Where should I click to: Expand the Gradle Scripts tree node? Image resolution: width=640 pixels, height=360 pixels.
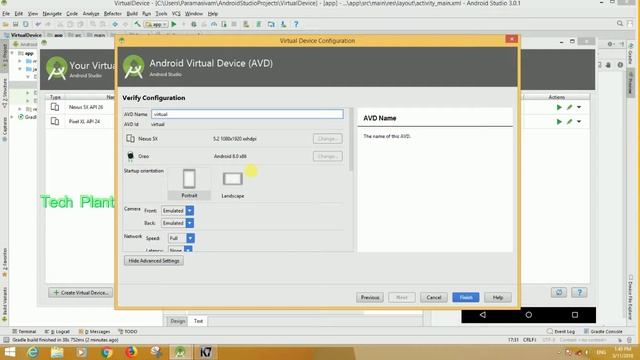[x=13, y=117]
